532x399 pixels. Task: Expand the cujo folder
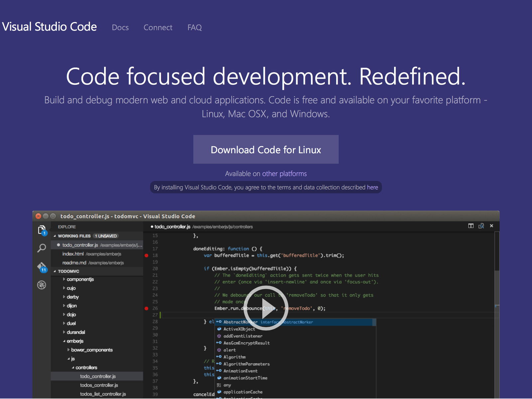coord(64,288)
